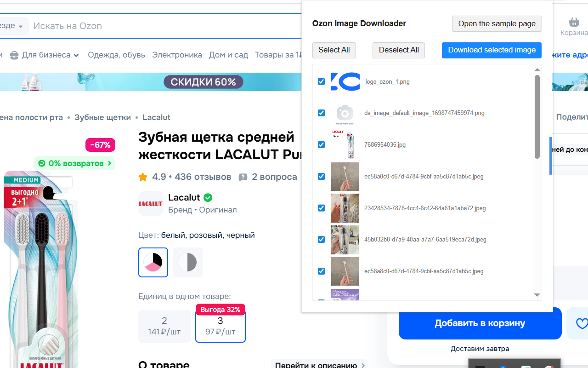Screen dimensions: 588x368
Task: Click Open the sample page button
Action: pos(497,24)
